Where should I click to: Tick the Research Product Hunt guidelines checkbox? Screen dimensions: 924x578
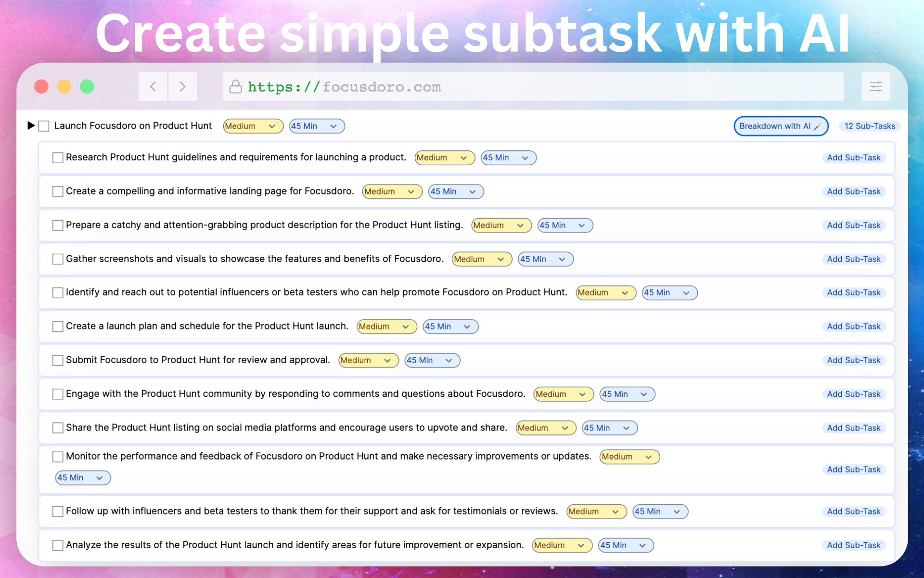[x=58, y=158]
